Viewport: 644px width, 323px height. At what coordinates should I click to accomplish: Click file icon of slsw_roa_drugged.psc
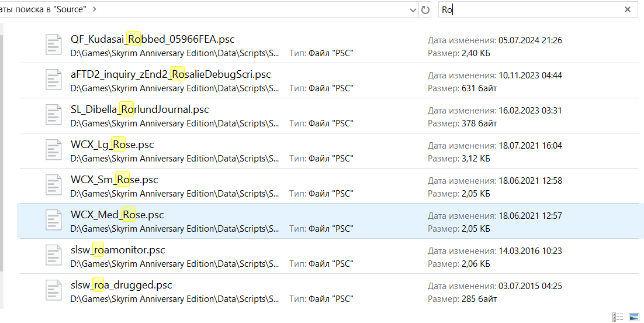(53, 290)
